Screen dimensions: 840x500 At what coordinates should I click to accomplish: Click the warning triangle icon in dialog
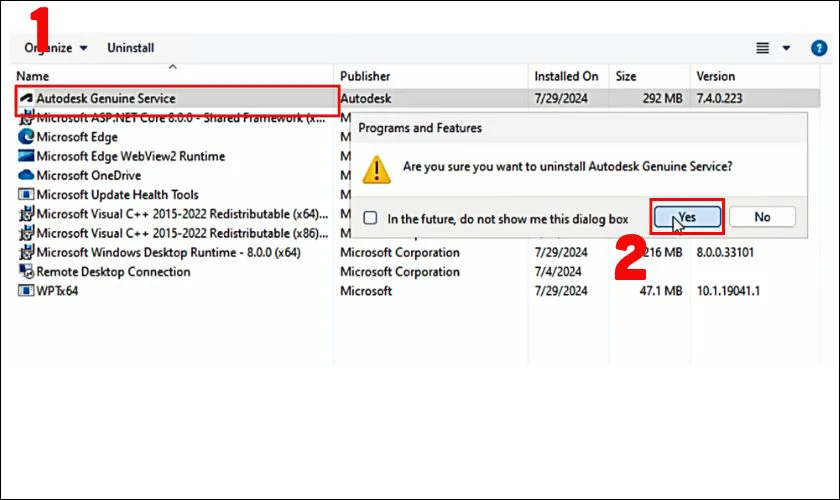377,169
